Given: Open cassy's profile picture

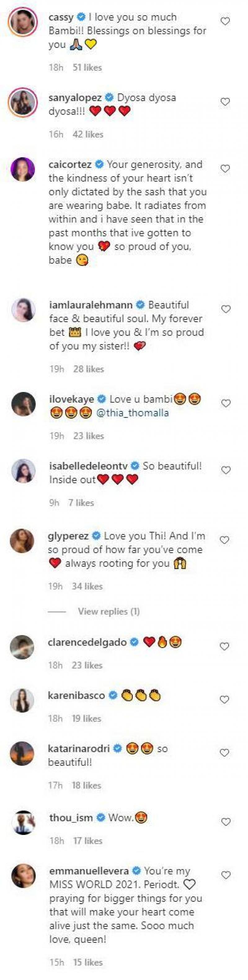Looking at the screenshot, I should 23,21.
